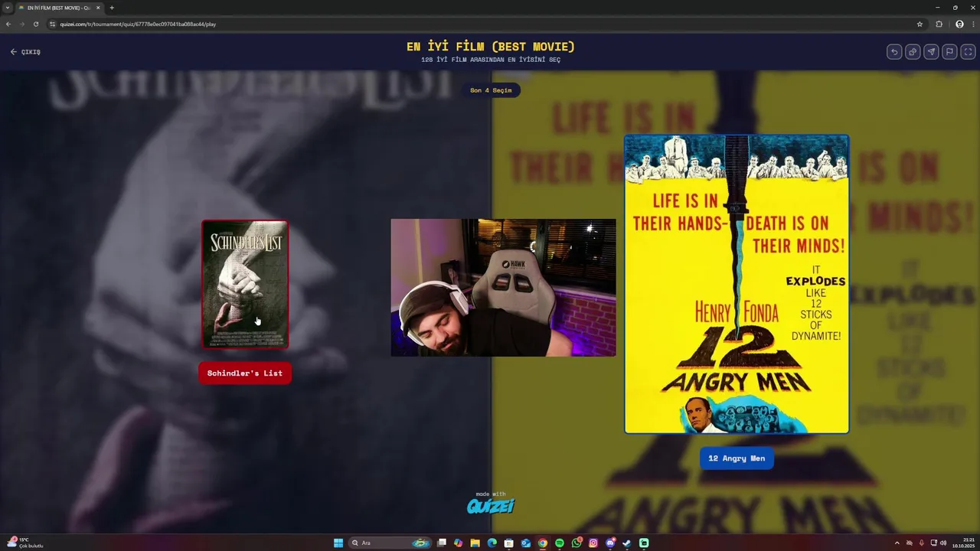Click the Chrome icon in the taskbar

[x=543, y=543]
